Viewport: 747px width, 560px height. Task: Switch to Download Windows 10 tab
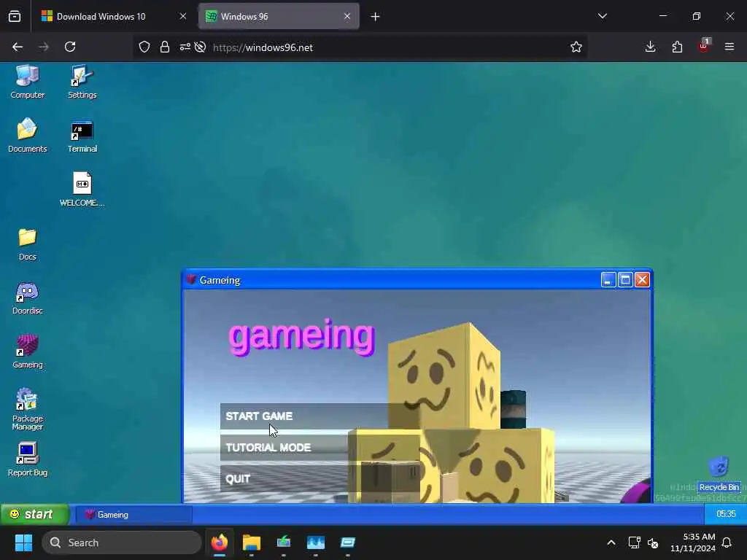pos(113,17)
